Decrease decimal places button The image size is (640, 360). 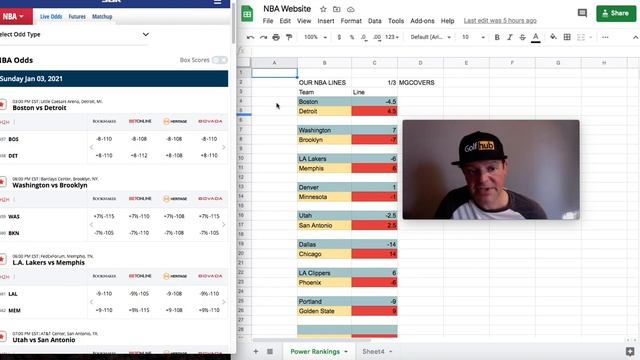364,37
